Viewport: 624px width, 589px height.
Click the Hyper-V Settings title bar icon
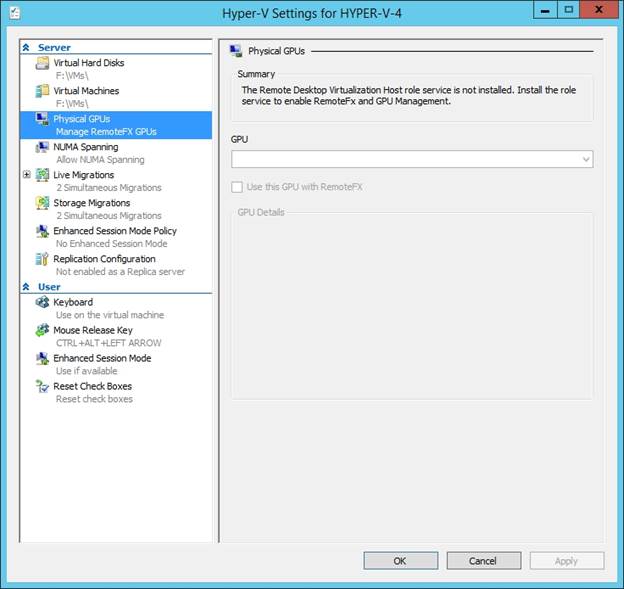[x=14, y=12]
